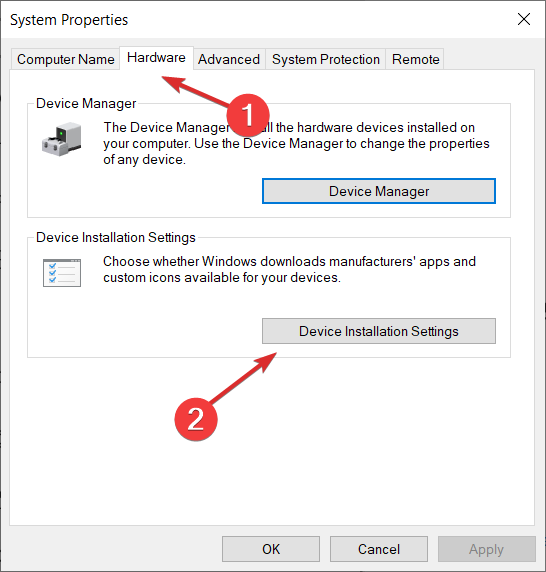
Task: Click the 'Choose whether Windows downloads' description
Action: [x=289, y=270]
